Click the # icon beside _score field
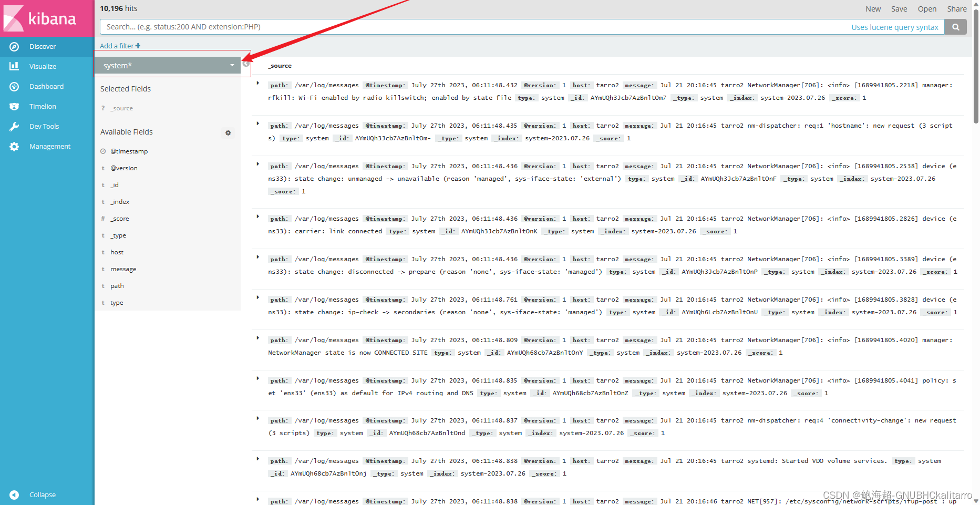Screen dimensions: 980x505 (103, 219)
